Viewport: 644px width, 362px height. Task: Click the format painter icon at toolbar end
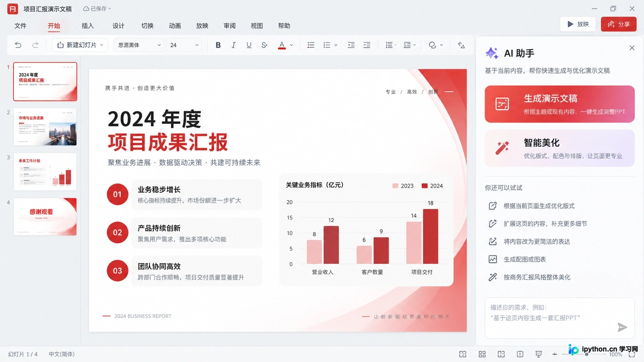point(461,45)
